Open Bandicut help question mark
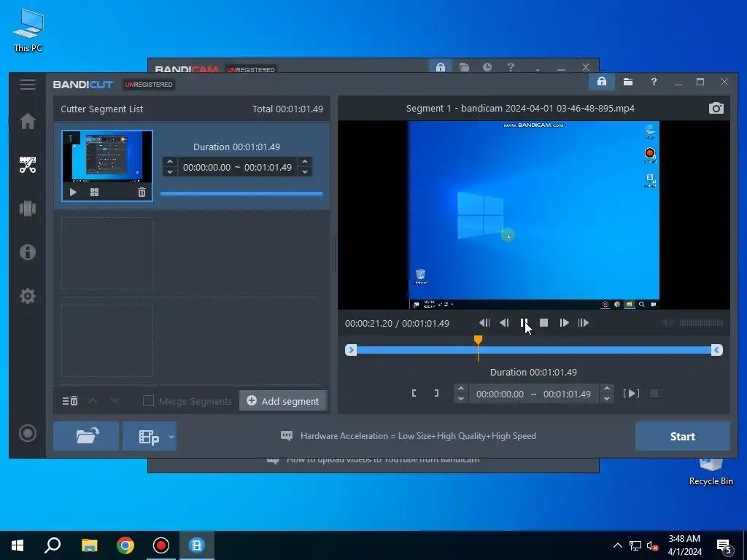Viewport: 747px width, 560px height. pos(654,82)
